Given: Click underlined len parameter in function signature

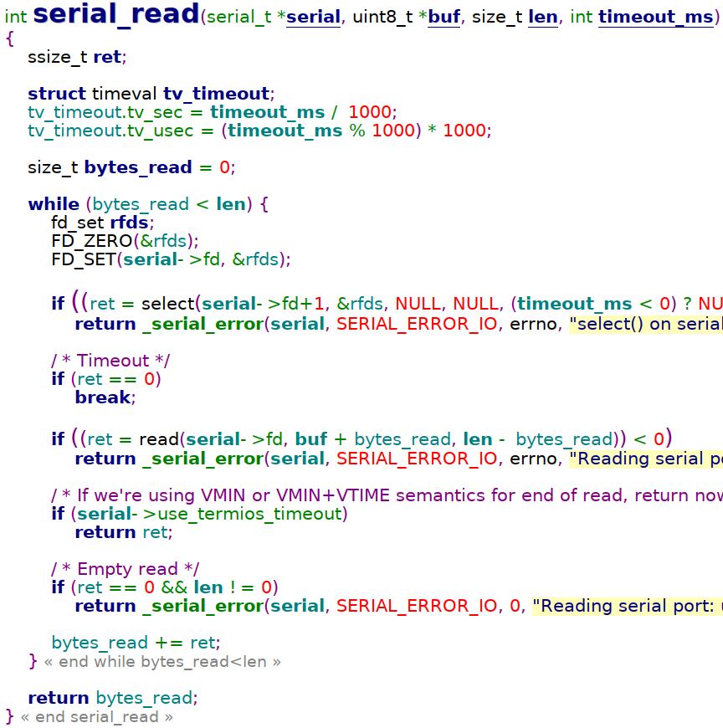Looking at the screenshot, I should pos(543,18).
